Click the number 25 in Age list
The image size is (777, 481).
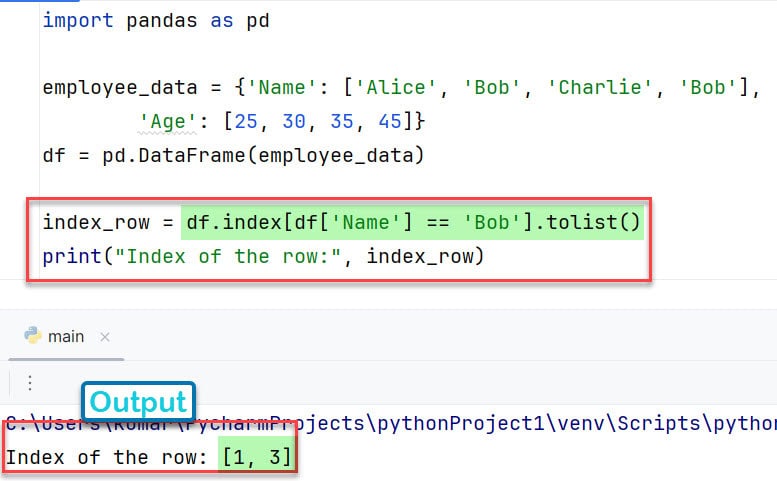coord(246,122)
